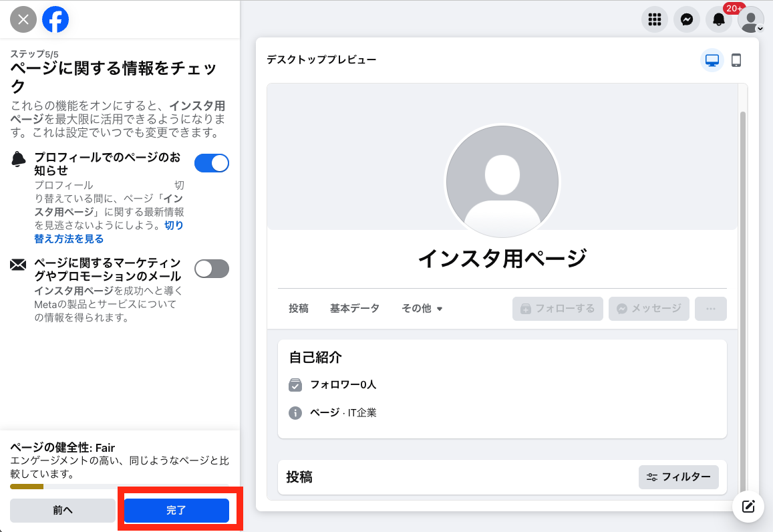
Task: Toggle the gray email promotion switch
Action: coord(212,268)
